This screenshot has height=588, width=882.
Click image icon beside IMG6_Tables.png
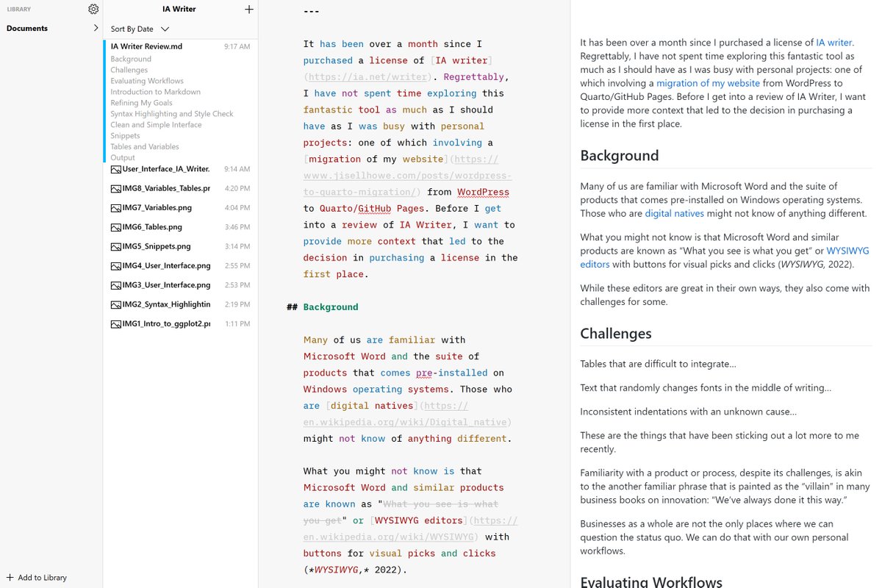pos(115,227)
